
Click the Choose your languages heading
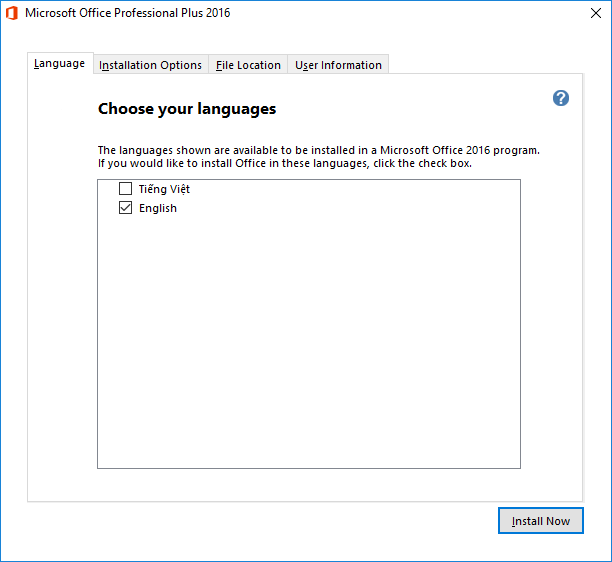[x=187, y=109]
